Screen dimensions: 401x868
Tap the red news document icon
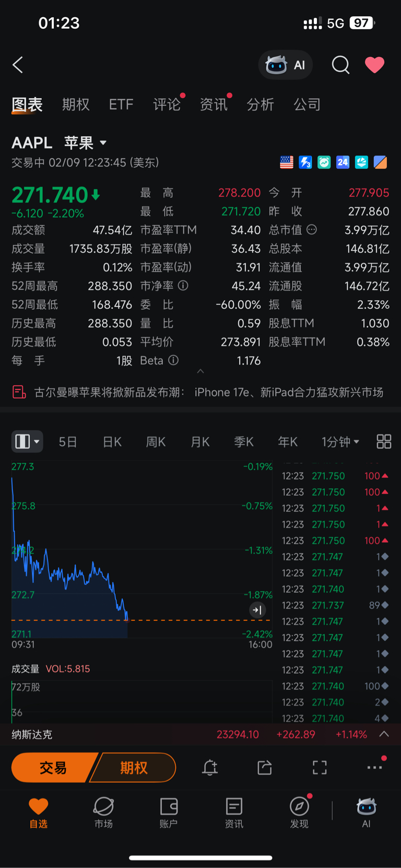point(19,392)
